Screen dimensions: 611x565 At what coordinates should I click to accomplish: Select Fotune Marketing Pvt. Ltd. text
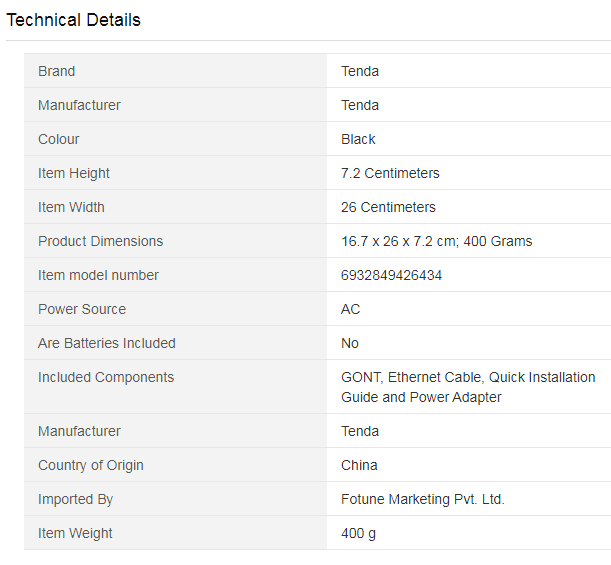(x=422, y=499)
